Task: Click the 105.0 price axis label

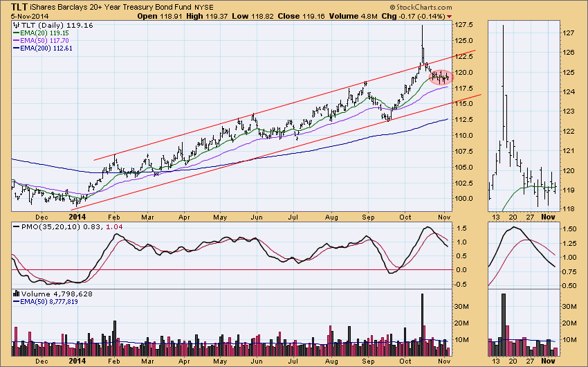Action: tap(464, 168)
